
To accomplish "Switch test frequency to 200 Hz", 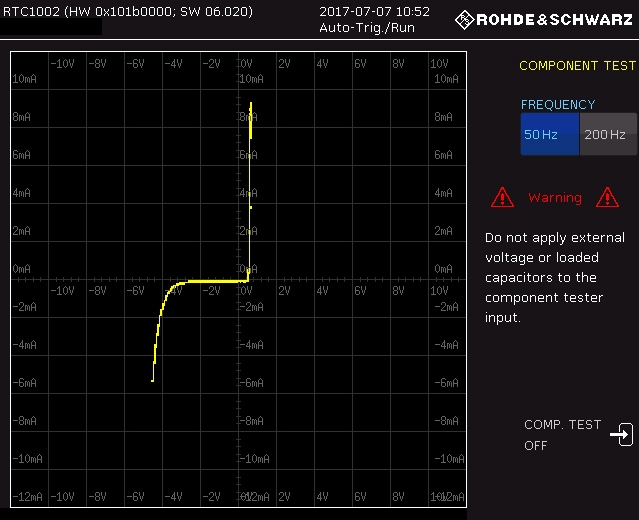I will [607, 134].
